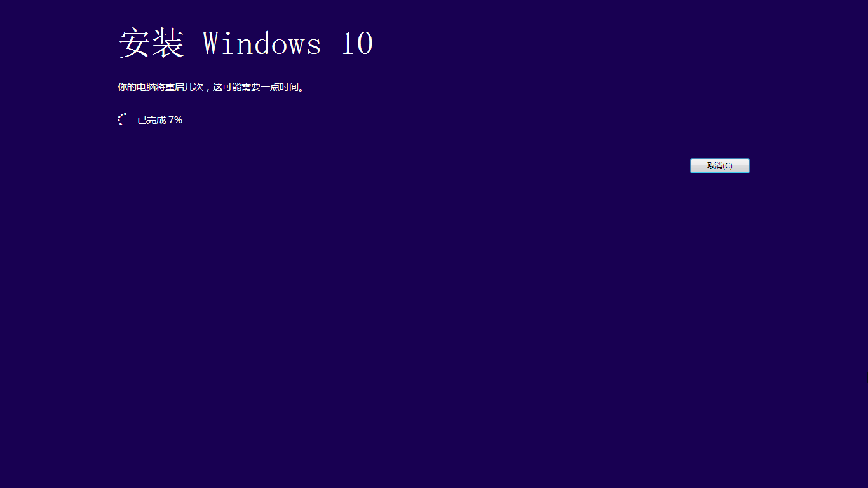The image size is (868, 488).
Task: Click the 7% percentage value
Action: [x=175, y=119]
